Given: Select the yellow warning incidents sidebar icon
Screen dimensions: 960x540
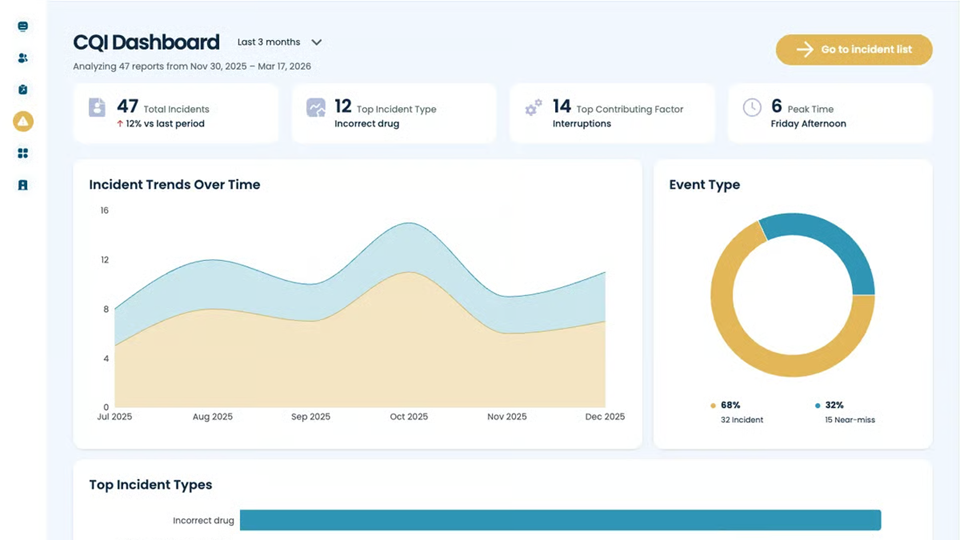Looking at the screenshot, I should 23,122.
